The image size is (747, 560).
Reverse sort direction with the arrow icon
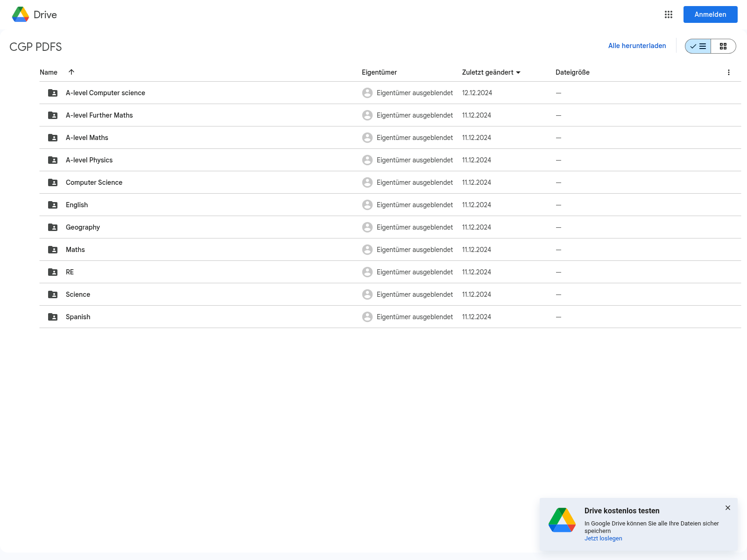click(x=71, y=72)
